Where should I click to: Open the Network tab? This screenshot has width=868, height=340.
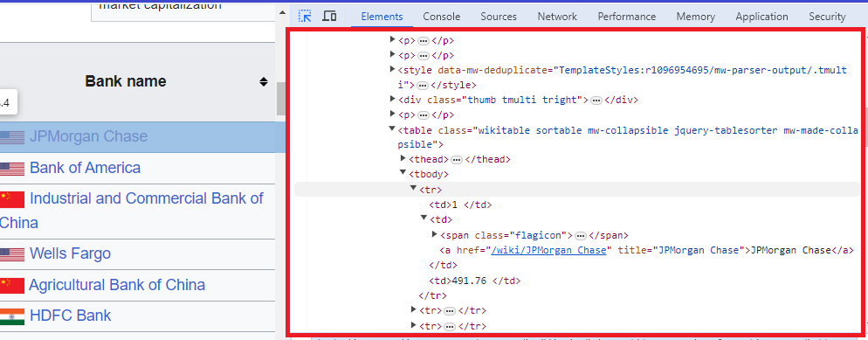(x=557, y=17)
